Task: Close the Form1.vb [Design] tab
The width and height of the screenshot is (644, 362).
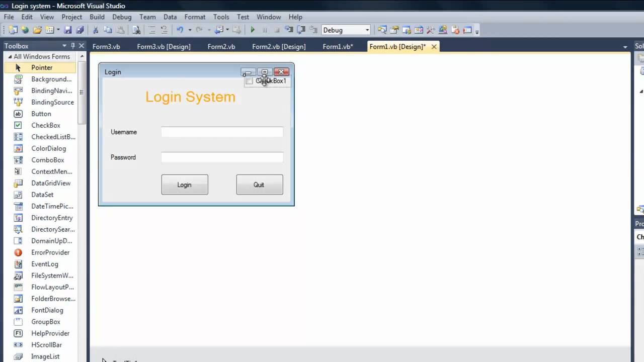Action: [434, 47]
